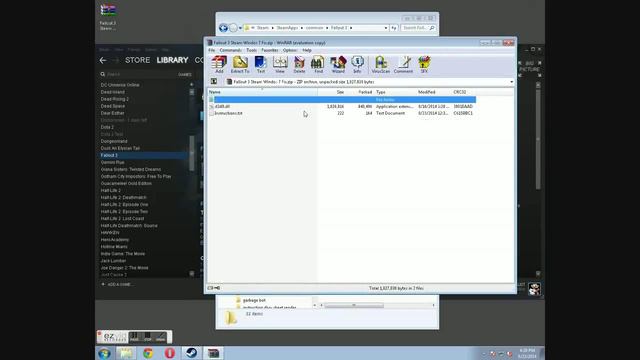Open Opera from the taskbar

click(x=169, y=353)
